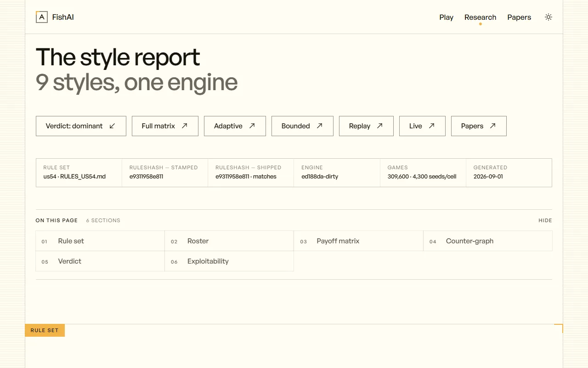
Task: Click rule set value us54 · RULES_US54.md
Action: (74, 177)
